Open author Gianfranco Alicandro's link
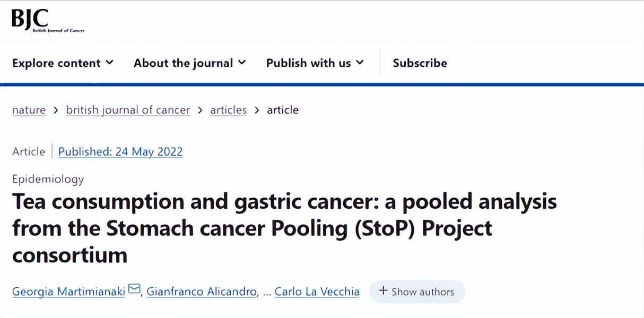Viewport: 644px width, 318px height. coord(202,291)
